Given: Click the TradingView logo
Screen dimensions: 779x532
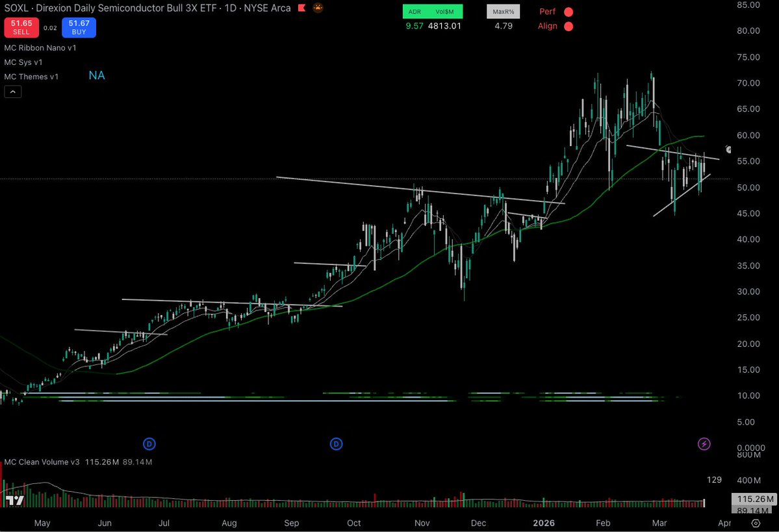Looking at the screenshot, I should (15, 500).
